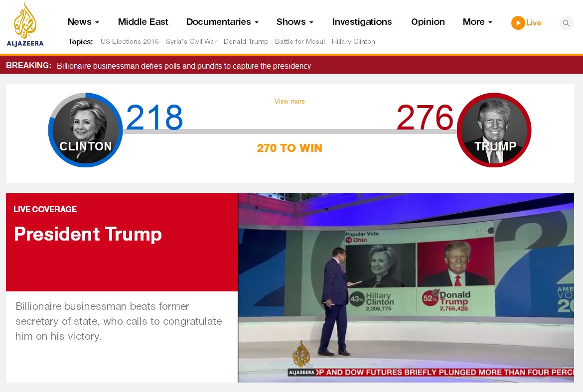583x392 pixels.
Task: Expand the Documentaries dropdown menu
Action: 222,22
